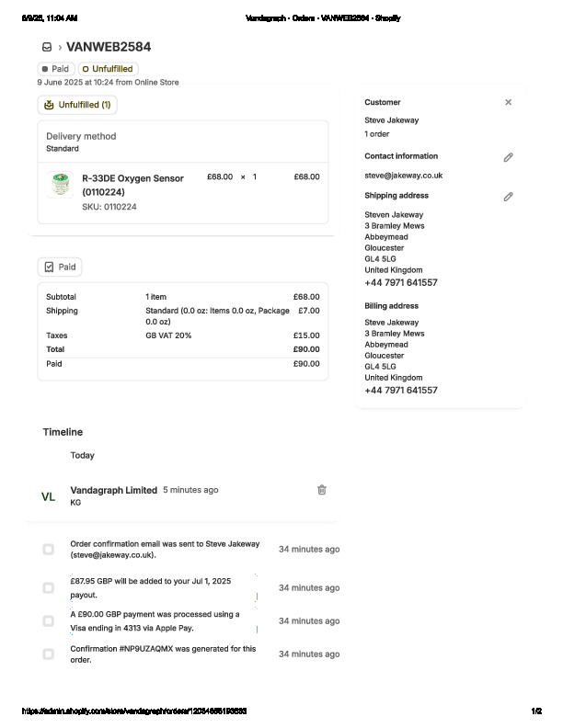Screen dimensions: 563x728
Task: Click the Paid receipt icon on payment card
Action: click(x=49, y=267)
